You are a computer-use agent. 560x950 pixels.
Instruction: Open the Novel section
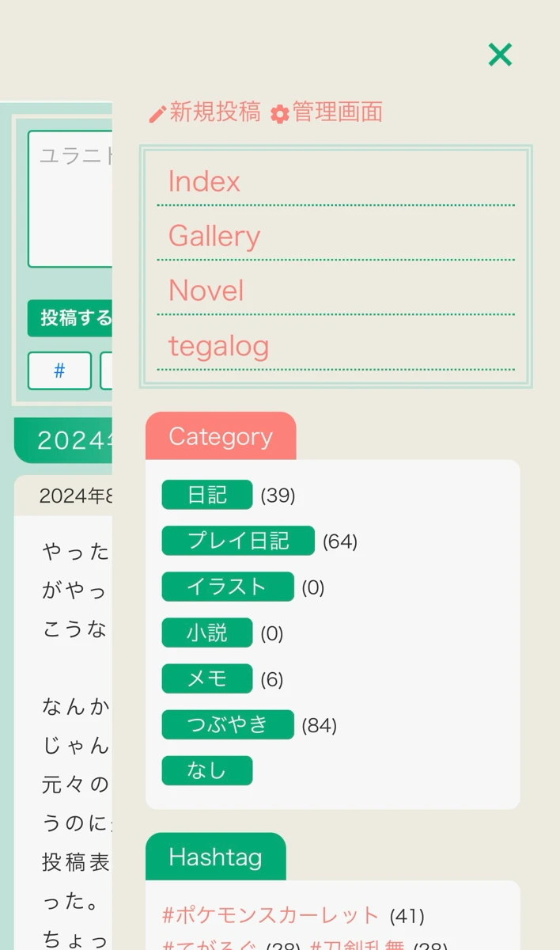[206, 291]
